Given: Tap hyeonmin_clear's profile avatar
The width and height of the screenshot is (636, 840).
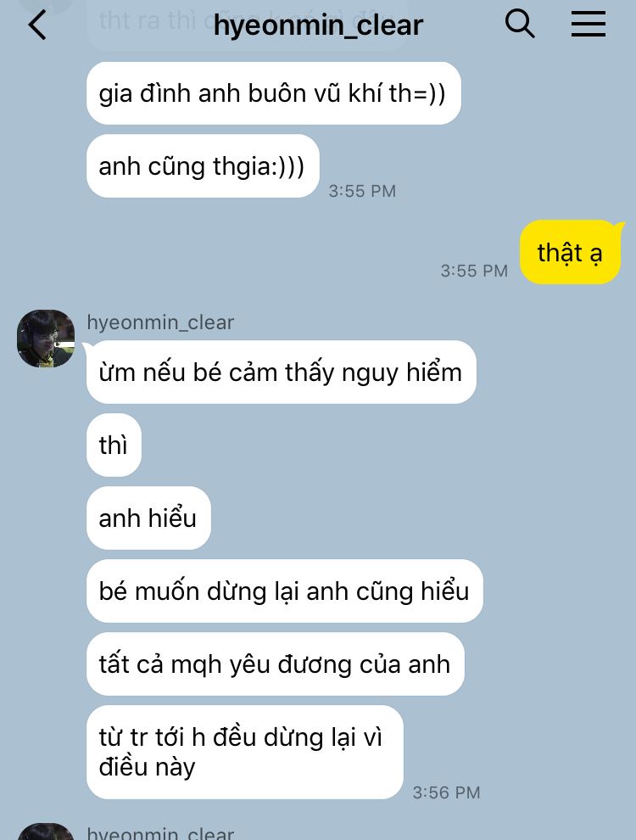Looking at the screenshot, I should coord(46,339).
